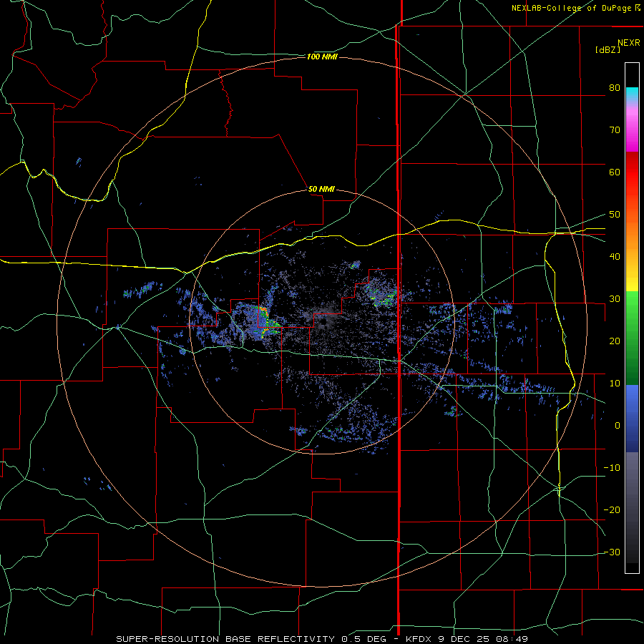Click the KFDX radar site center
644x644 pixels.
[x=322, y=323]
